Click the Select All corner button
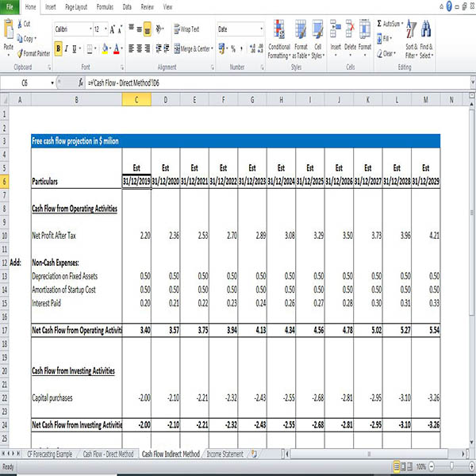 pyautogui.click(x=5, y=100)
